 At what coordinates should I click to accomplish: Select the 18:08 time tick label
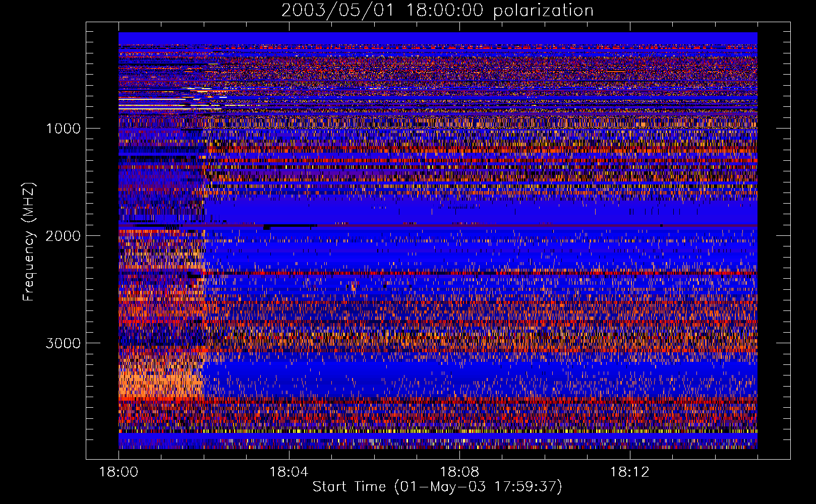pos(459,472)
